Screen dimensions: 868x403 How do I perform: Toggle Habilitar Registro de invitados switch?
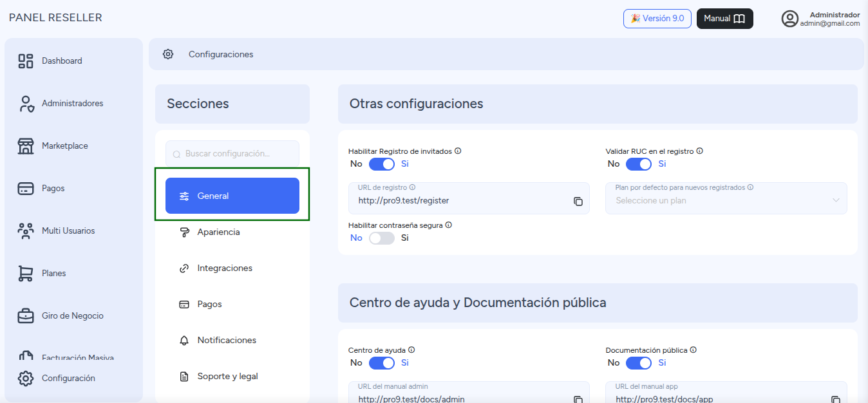[382, 164]
